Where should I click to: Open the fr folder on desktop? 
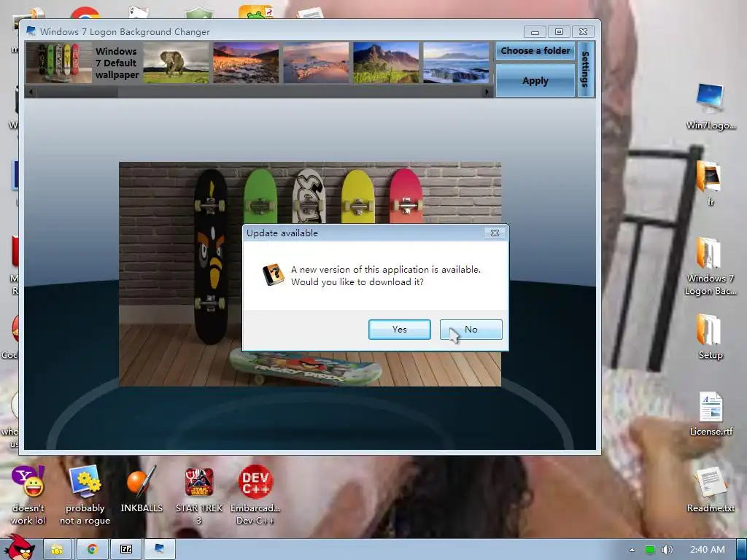coord(711,183)
